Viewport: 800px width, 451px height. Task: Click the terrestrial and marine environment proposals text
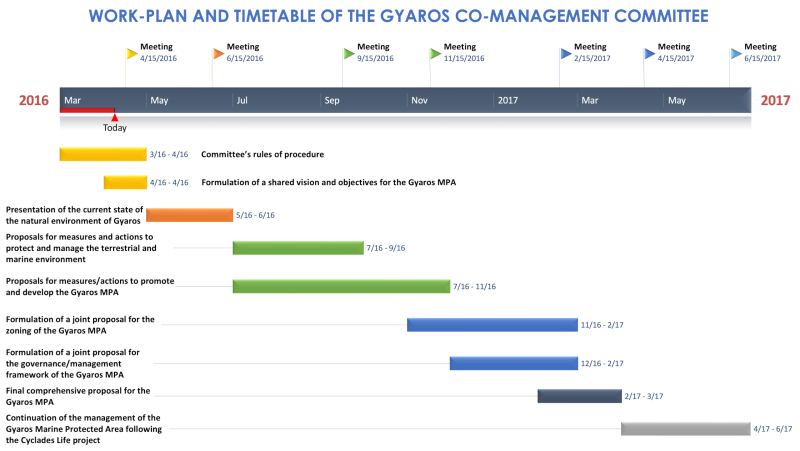click(81, 248)
